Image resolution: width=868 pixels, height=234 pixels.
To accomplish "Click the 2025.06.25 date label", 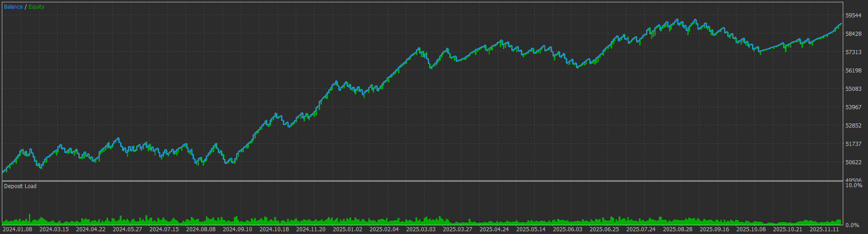I will 604,229.
